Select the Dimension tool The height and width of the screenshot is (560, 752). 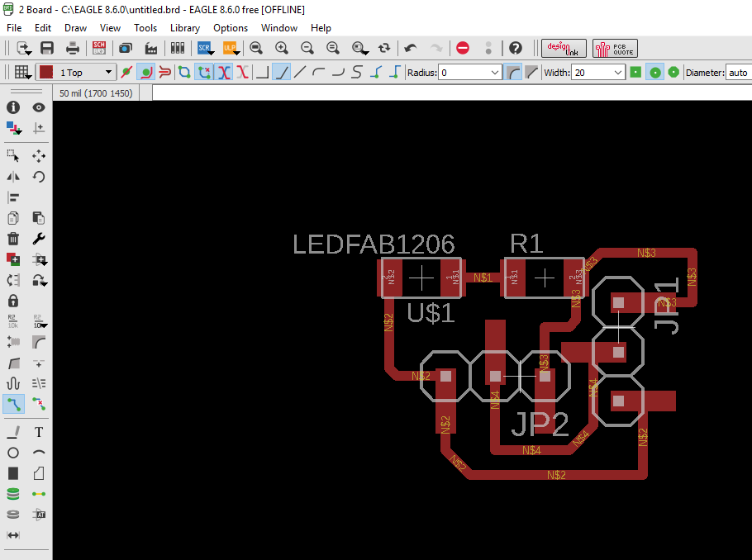[13, 535]
